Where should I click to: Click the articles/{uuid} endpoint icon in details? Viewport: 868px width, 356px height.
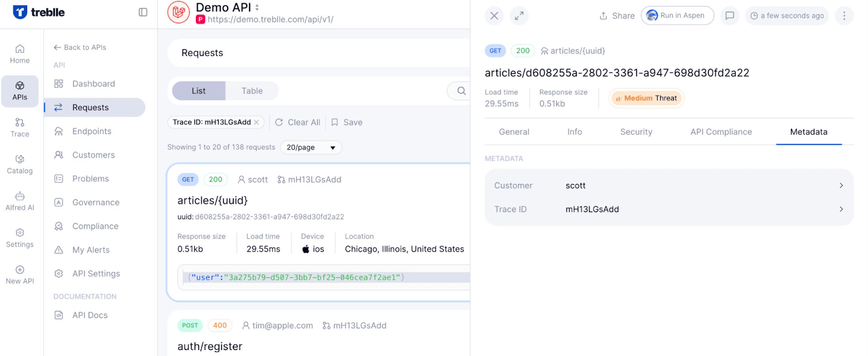(x=544, y=51)
